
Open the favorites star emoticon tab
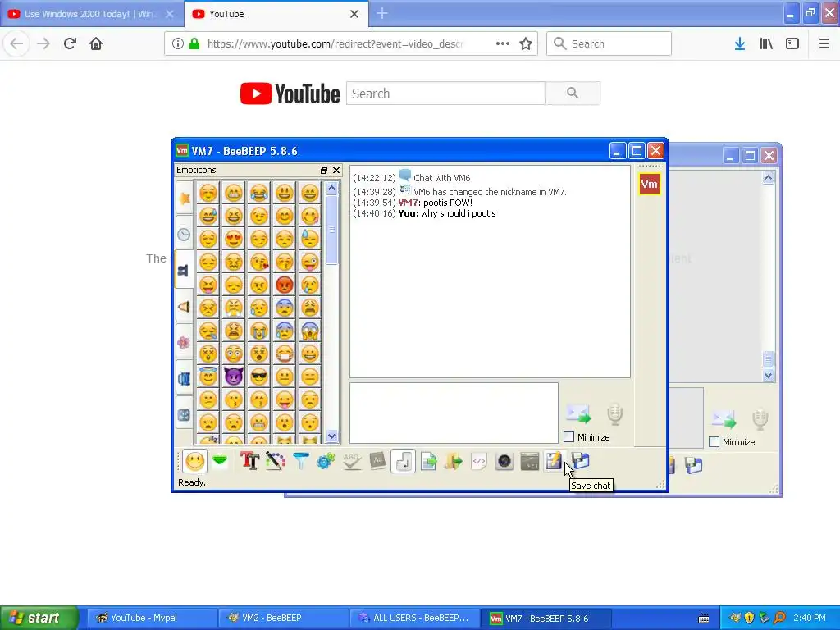tap(185, 199)
